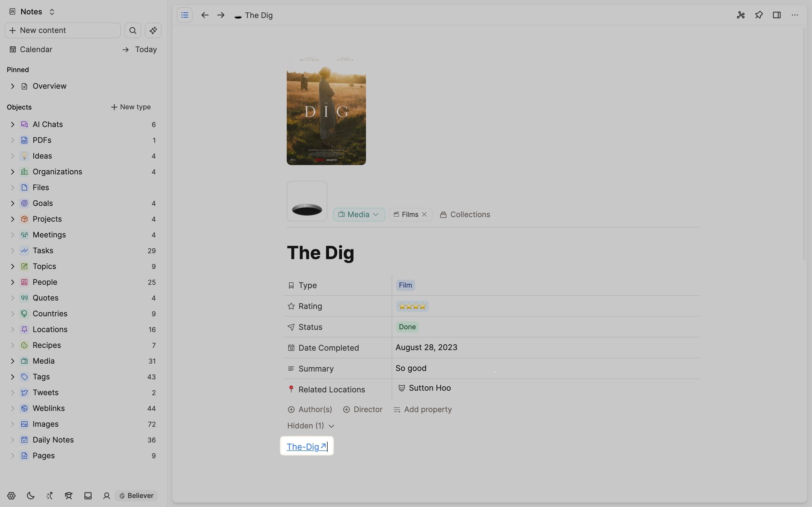Click the AI assistant sparkle icon
This screenshot has height=507, width=812.
153,30
